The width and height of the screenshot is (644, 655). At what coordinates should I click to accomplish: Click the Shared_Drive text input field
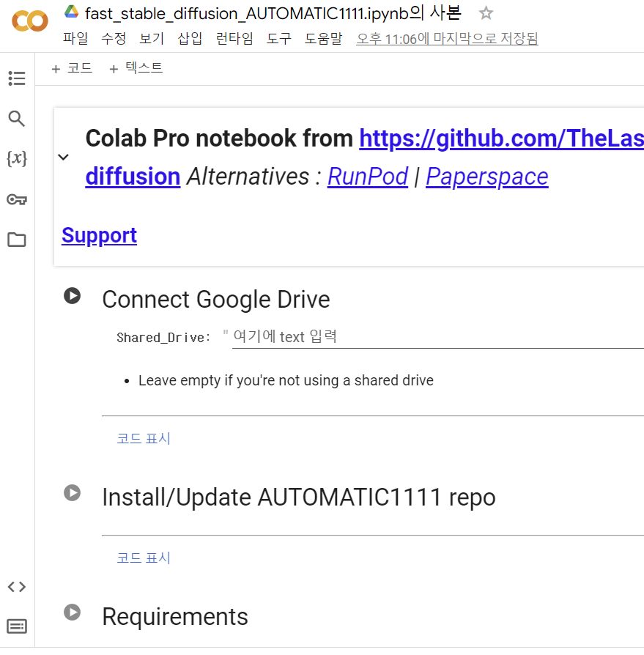[437, 337]
